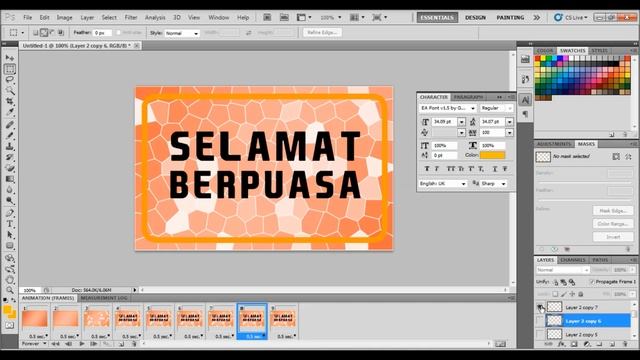The height and width of the screenshot is (360, 640).
Task: Select the Lasso tool
Action: coord(10,80)
